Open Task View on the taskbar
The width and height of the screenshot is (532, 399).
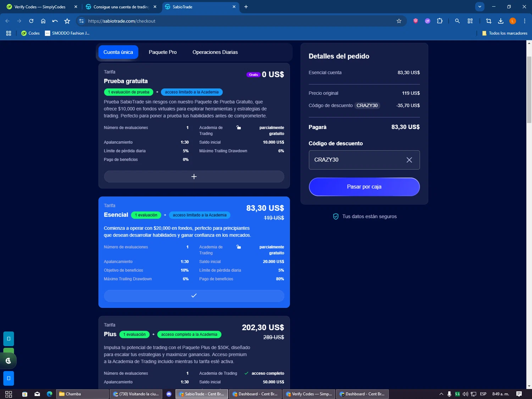tap(9, 394)
